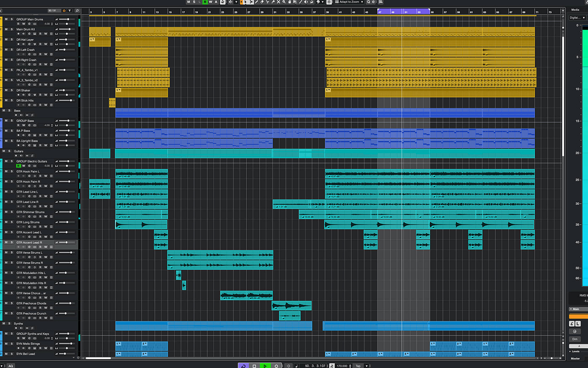Click the Record button in transport

(x=276, y=366)
